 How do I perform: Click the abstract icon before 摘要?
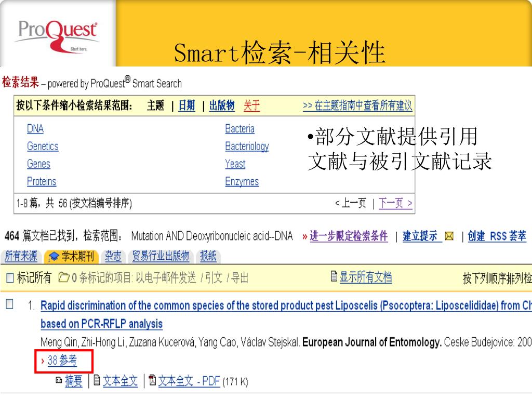click(59, 380)
